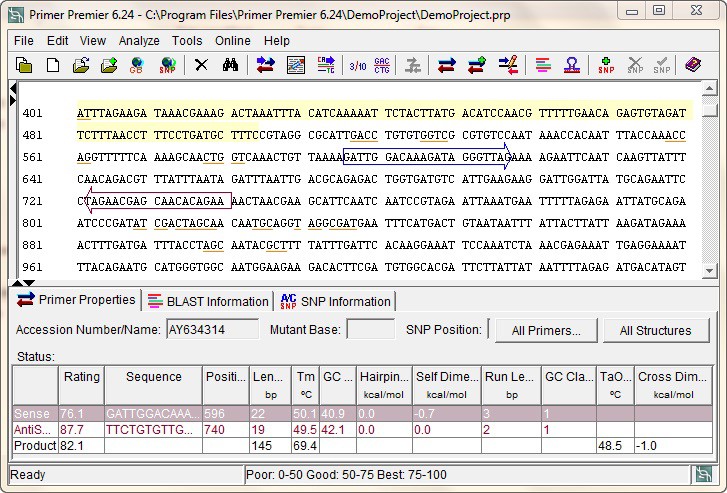Switch to the Primer Properties tab
This screenshot has height=493, width=727.
(x=77, y=300)
